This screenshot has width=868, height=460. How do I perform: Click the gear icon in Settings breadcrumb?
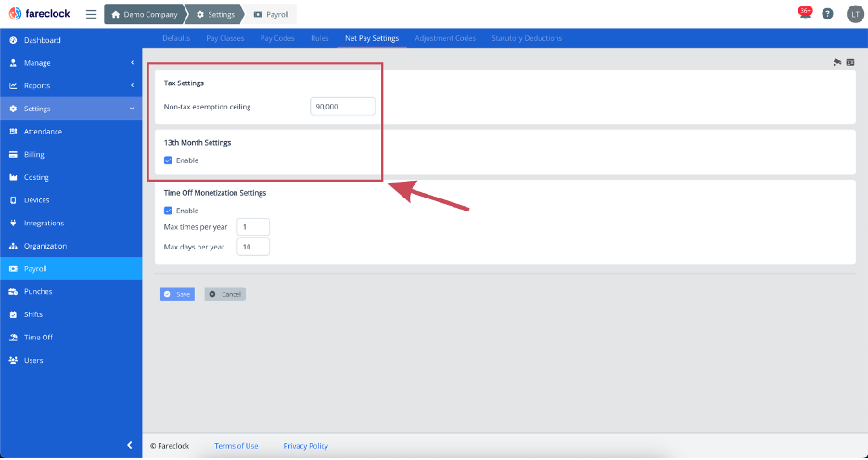pyautogui.click(x=200, y=15)
